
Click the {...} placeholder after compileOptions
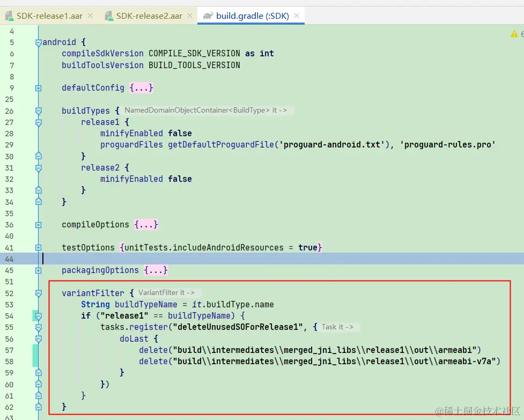tap(146, 225)
